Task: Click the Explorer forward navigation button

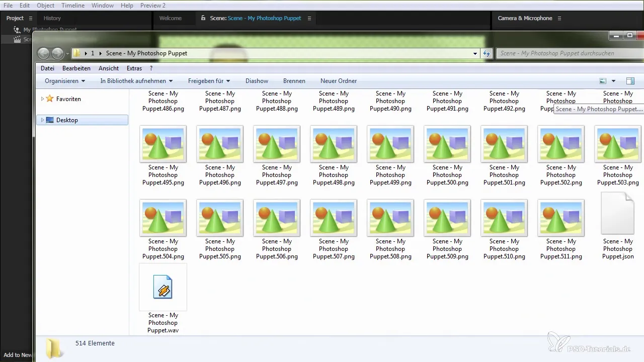Action: pyautogui.click(x=57, y=53)
